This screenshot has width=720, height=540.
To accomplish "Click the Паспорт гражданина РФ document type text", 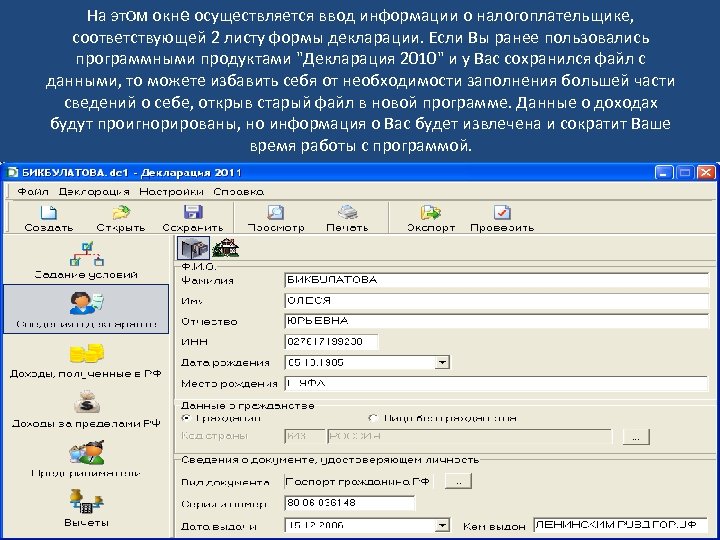I will pyautogui.click(x=358, y=482).
